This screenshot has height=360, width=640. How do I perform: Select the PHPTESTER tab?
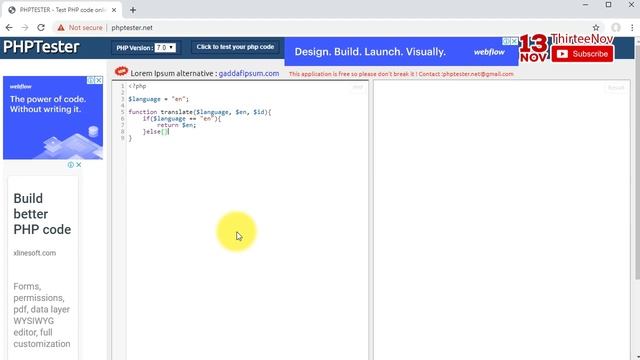coord(61,10)
